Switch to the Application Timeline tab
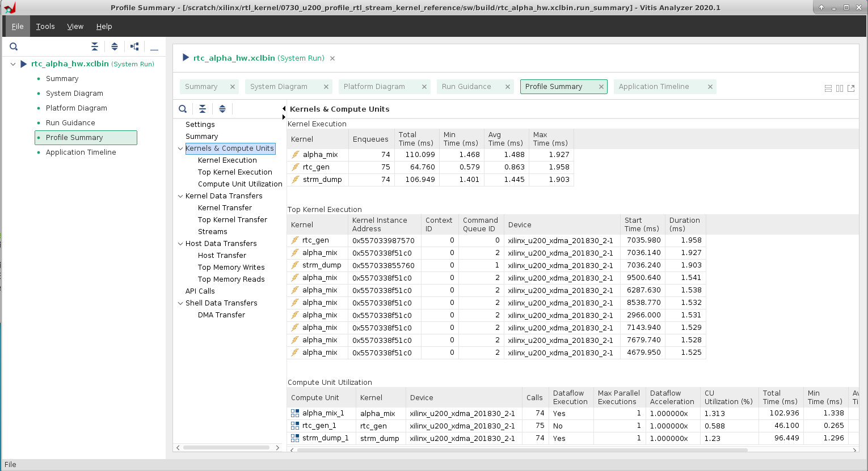The image size is (868, 471). point(654,87)
